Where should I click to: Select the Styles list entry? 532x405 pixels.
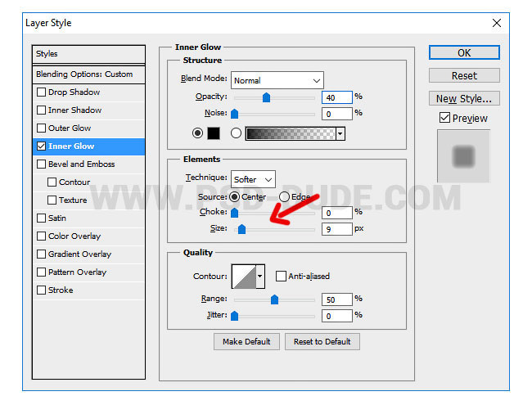[x=88, y=54]
